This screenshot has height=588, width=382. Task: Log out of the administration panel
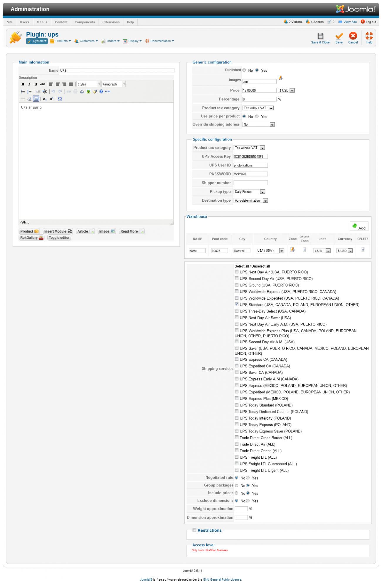368,22
